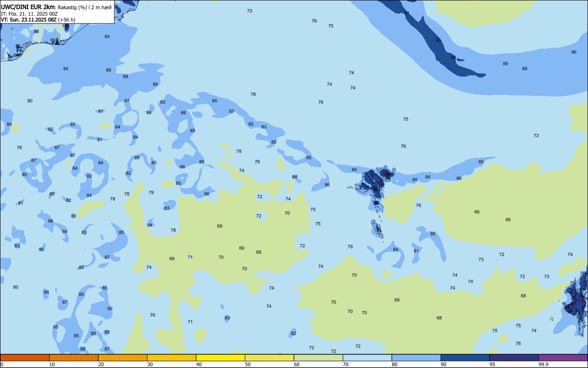The height and width of the screenshot is (368, 588).
Task: Click the '10' tick label on the color scale
Action: pyautogui.click(x=52, y=364)
